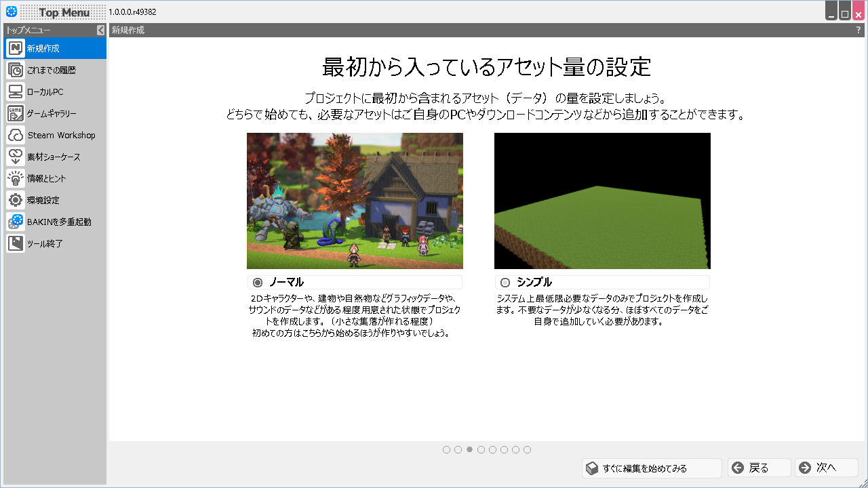Click the Steam Workshop cloud icon
868x488 pixels.
16,135
